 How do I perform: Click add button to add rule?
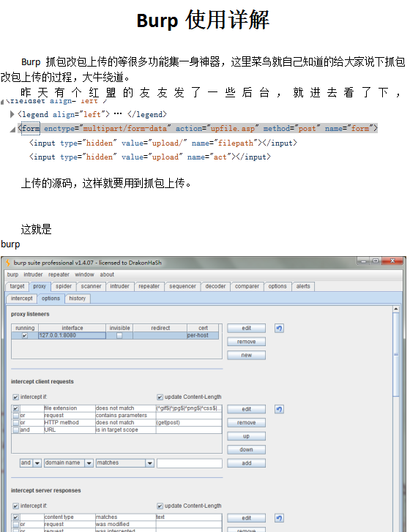(247, 463)
